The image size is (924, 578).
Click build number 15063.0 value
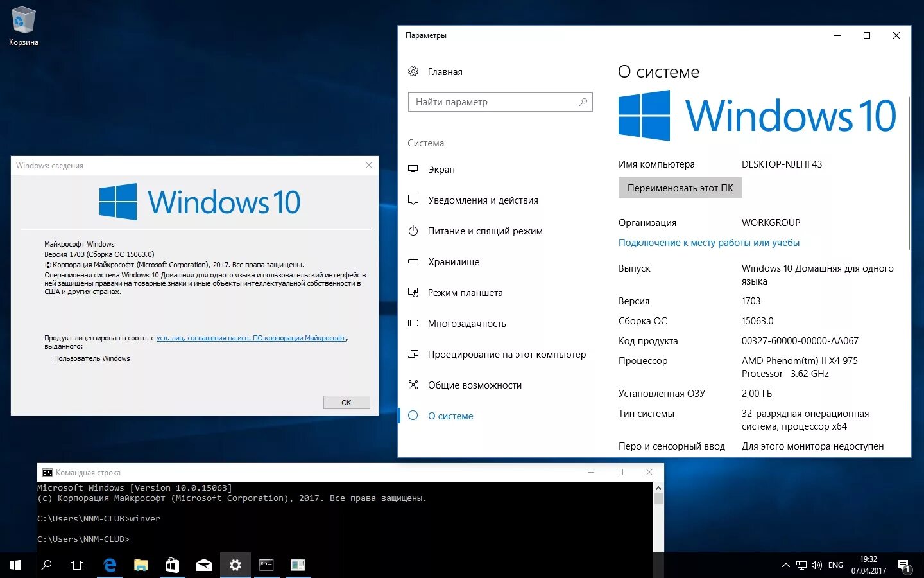tap(758, 321)
